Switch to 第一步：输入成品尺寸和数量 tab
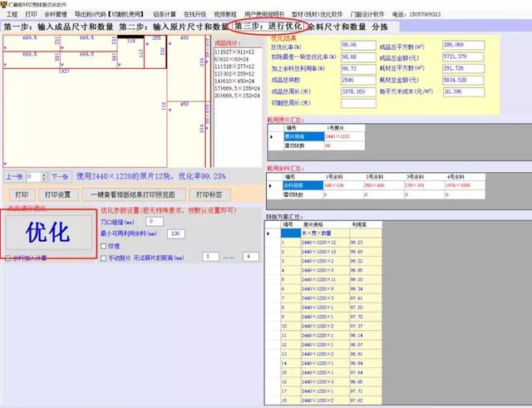532x408 pixels. 58,27
